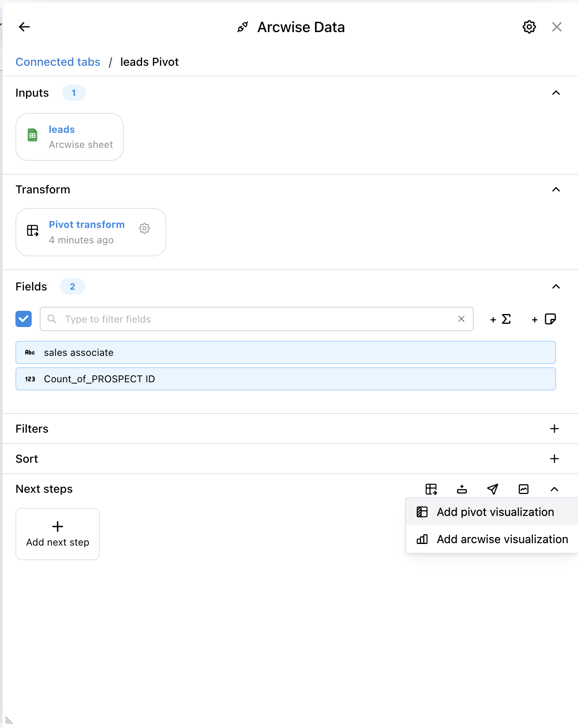The image size is (578, 728).
Task: Click the back arrow icon
Action: click(24, 27)
